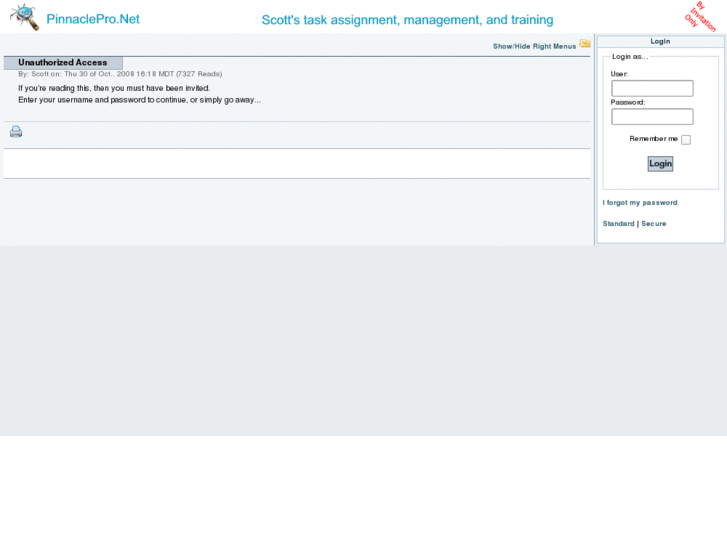Viewport: 727px width, 545px height.
Task: Click the Login button
Action: pos(660,164)
